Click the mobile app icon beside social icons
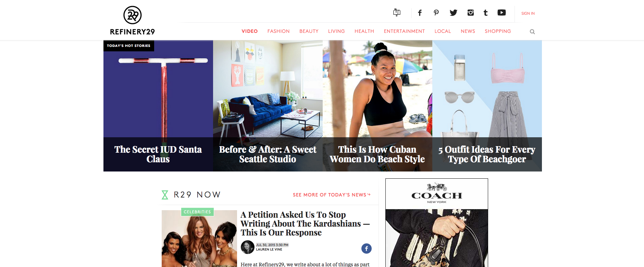644x267 pixels. coord(397,13)
